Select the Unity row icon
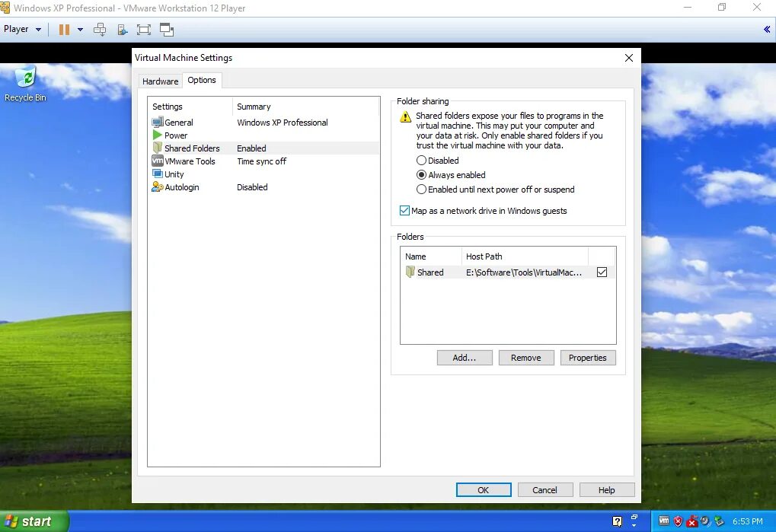Image resolution: width=776 pixels, height=532 pixels. [x=158, y=174]
